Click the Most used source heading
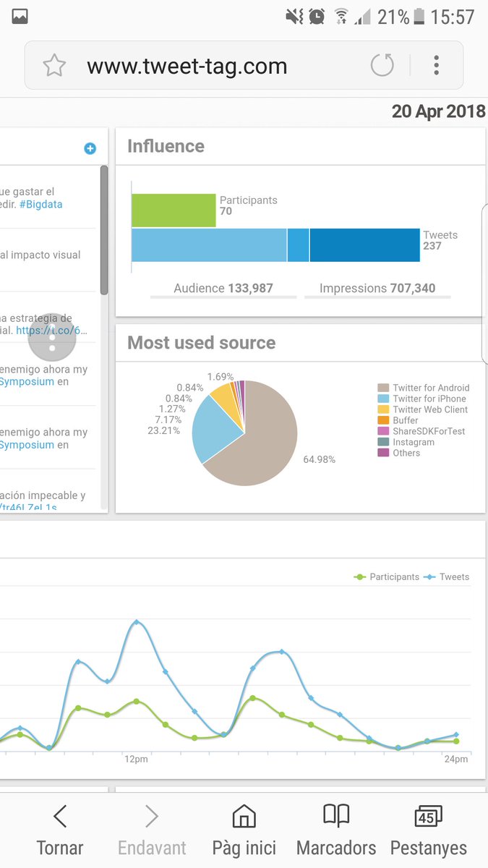 tap(201, 343)
